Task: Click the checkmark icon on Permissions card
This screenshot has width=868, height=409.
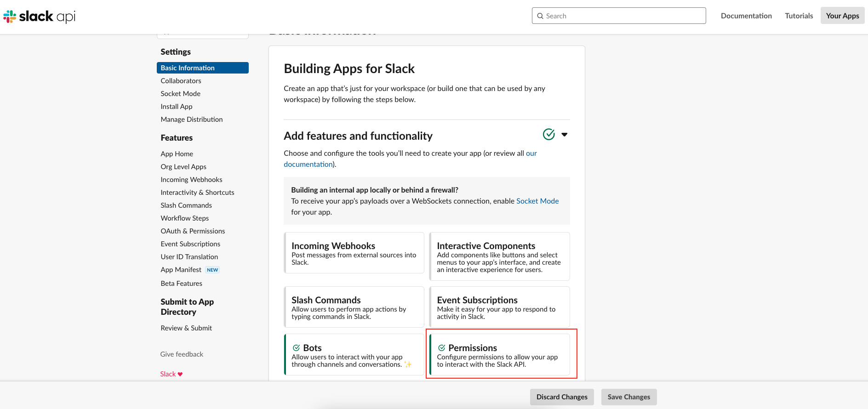Action: tap(442, 348)
